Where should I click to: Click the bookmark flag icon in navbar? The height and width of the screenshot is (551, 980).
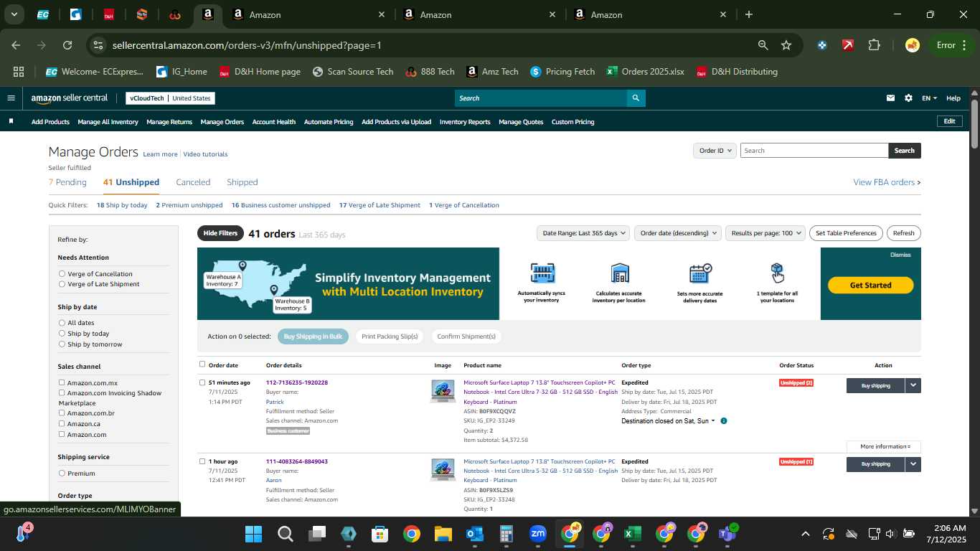tap(11, 121)
